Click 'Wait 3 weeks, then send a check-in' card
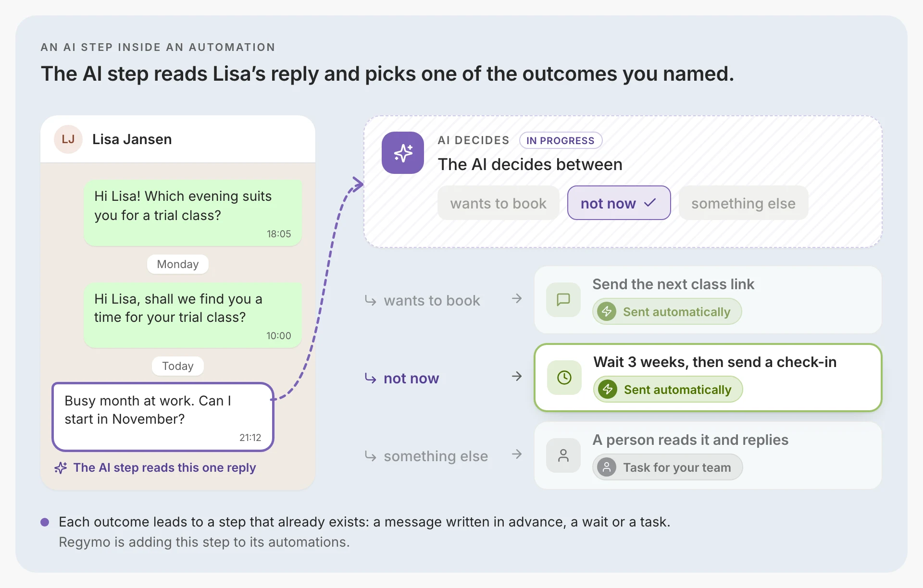 coord(708,378)
